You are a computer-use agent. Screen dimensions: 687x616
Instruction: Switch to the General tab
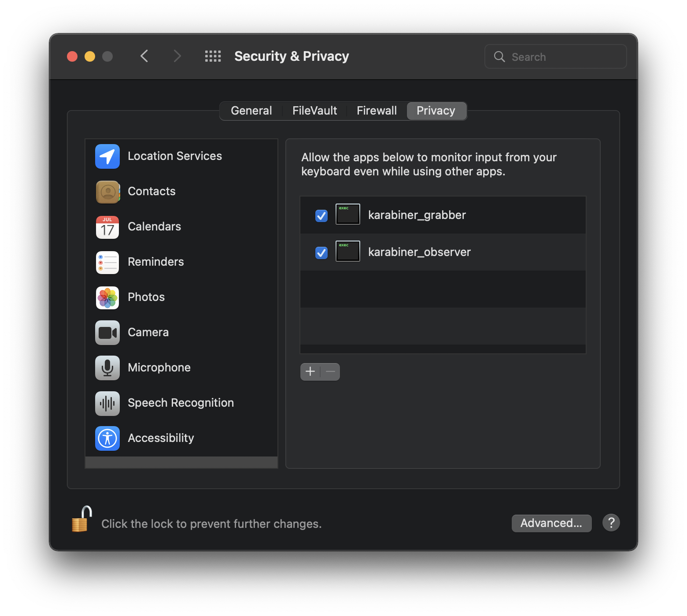tap(251, 111)
